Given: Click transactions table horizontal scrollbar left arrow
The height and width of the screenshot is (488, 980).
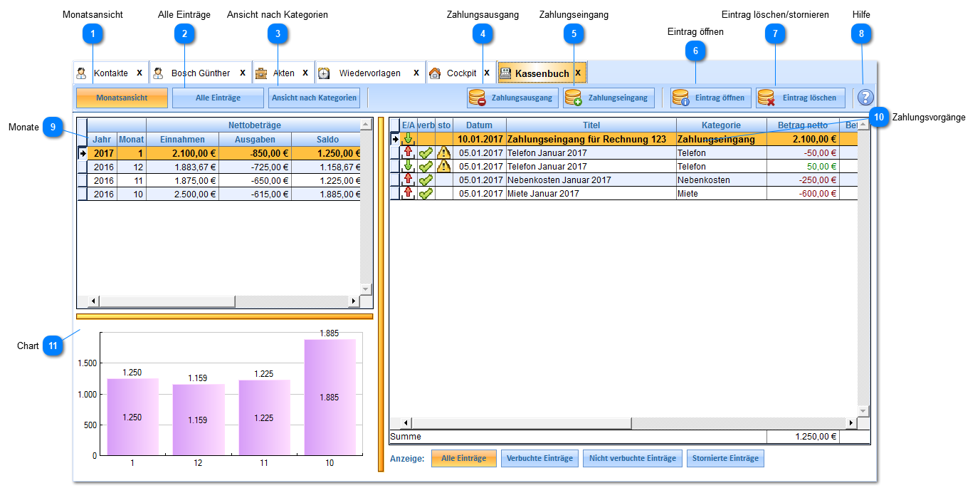Looking at the screenshot, I should [407, 423].
